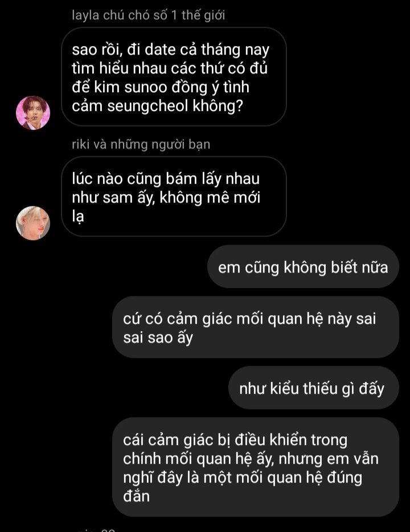Tap the message mentioning kim sunoo and seungcheol
Viewport: 410px width, 532px height.
174,77
